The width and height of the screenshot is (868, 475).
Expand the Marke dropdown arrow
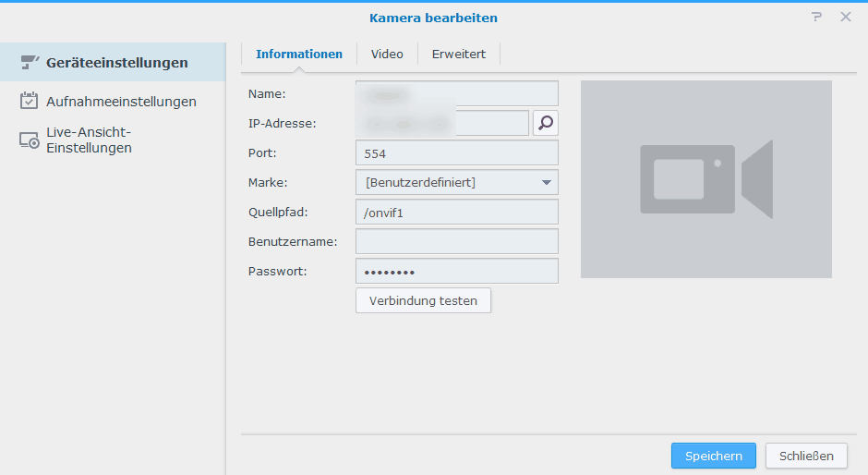click(546, 182)
